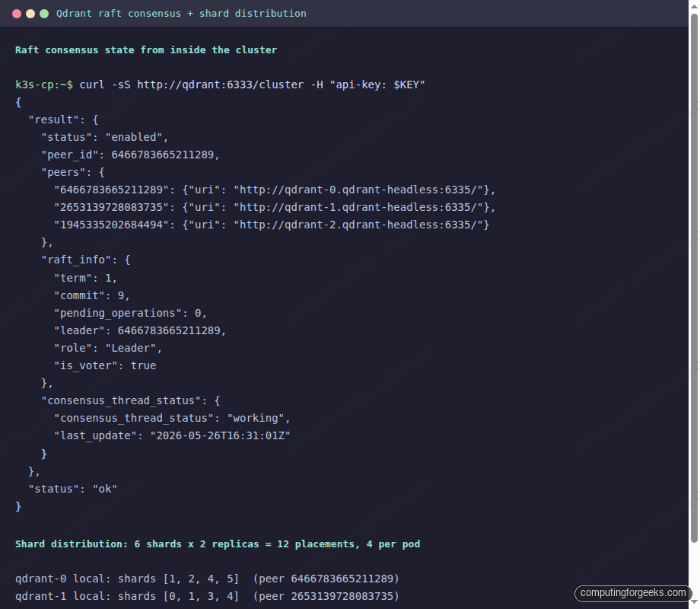Click the '"last_update"' timestamp line

pyautogui.click(x=172, y=435)
